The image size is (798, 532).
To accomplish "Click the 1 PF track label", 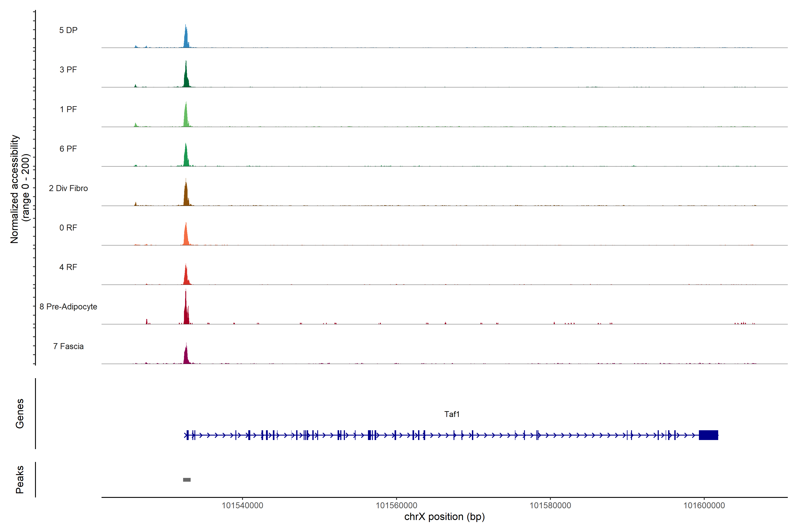I will (68, 109).
